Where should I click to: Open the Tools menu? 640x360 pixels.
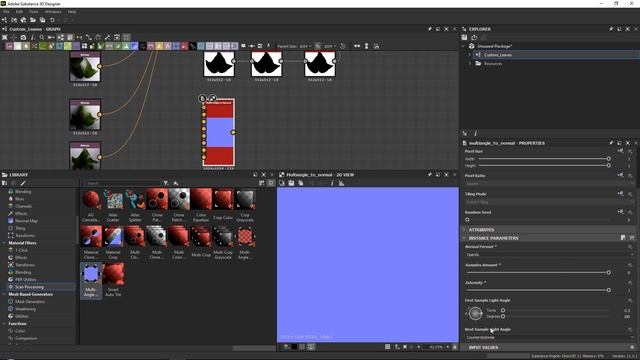33,12
